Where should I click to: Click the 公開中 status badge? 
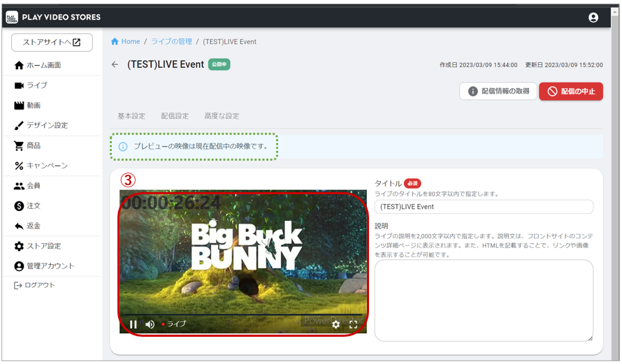click(219, 64)
